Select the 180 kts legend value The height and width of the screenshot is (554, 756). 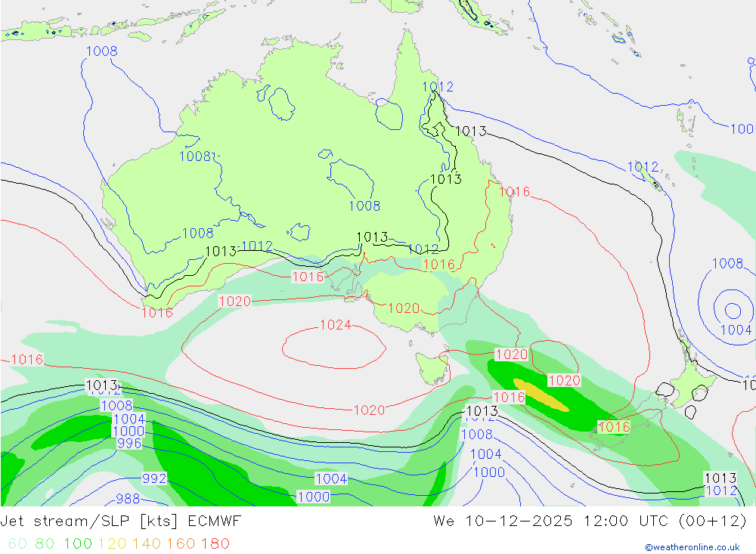215,544
